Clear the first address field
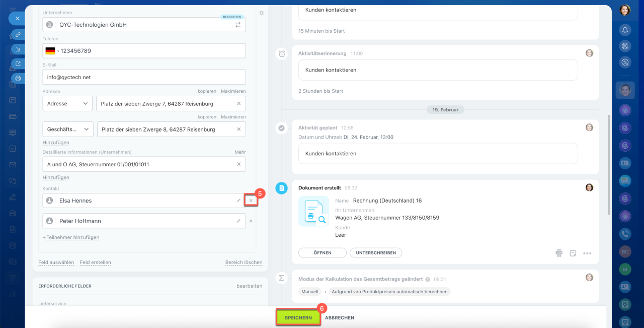 tap(238, 103)
